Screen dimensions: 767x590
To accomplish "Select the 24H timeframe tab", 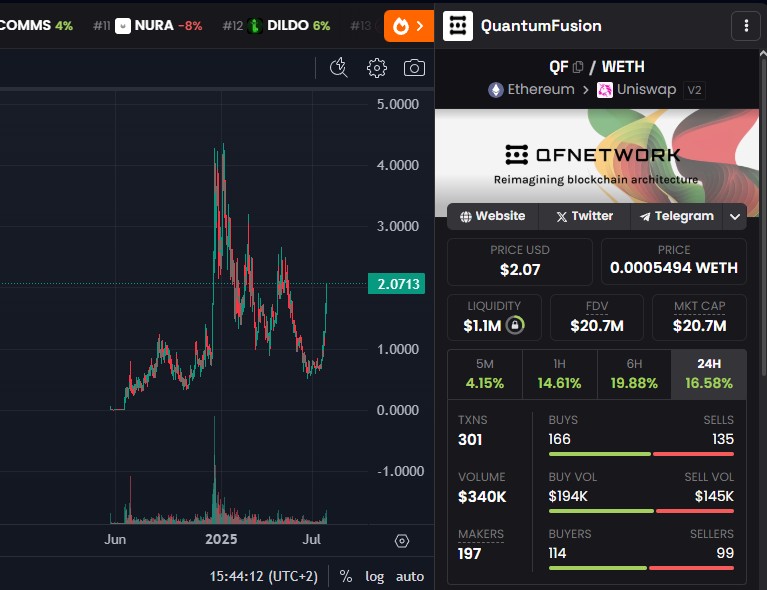I will (x=709, y=374).
